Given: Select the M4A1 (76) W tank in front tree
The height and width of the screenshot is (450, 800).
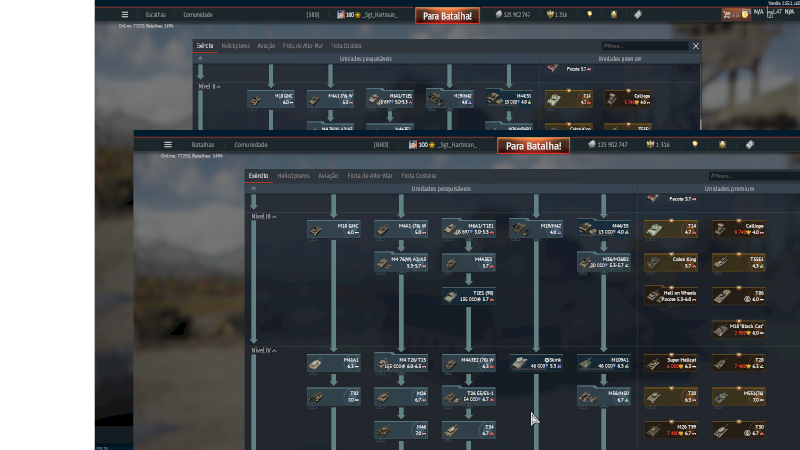Looking at the screenshot, I should (x=401, y=229).
